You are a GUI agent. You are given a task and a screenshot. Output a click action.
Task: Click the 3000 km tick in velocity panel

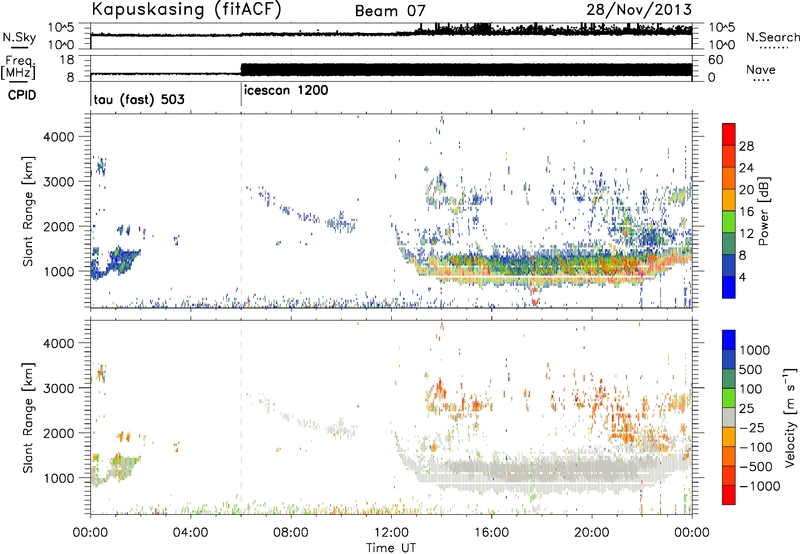[58, 388]
